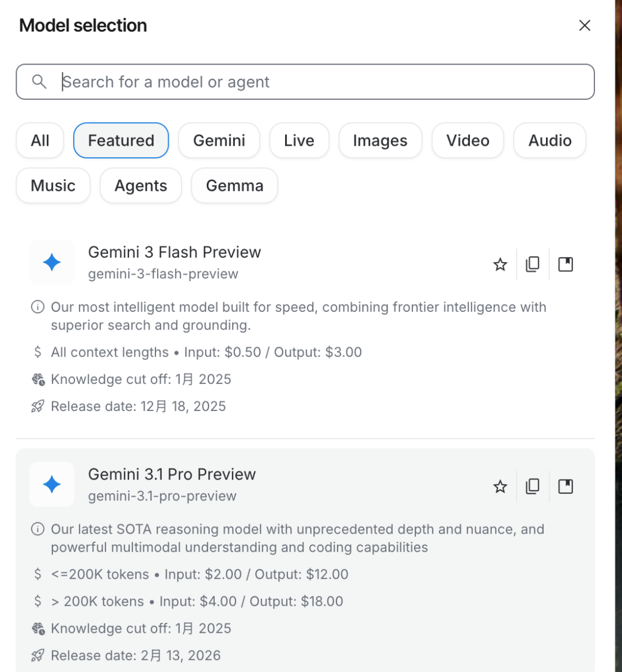
Task: Click '<=200K tokens • Input: $2.00' pricing line
Action: (x=200, y=574)
